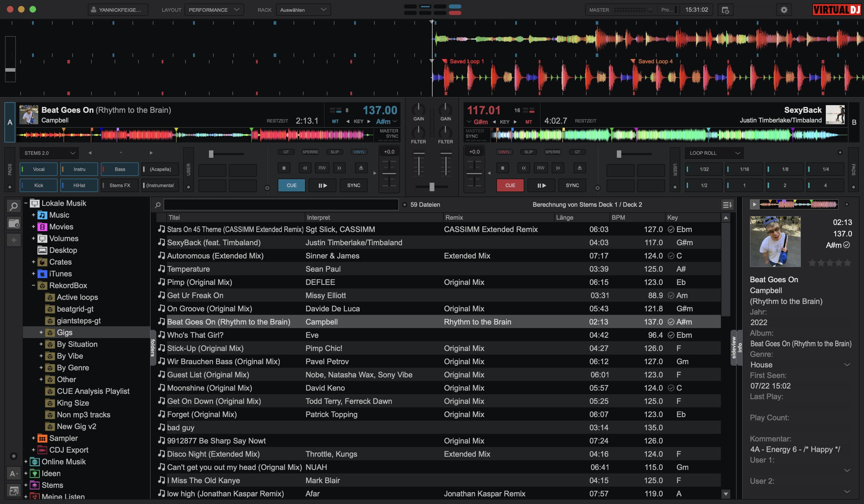
Task: Expand the Gigs folder
Action: [41, 332]
